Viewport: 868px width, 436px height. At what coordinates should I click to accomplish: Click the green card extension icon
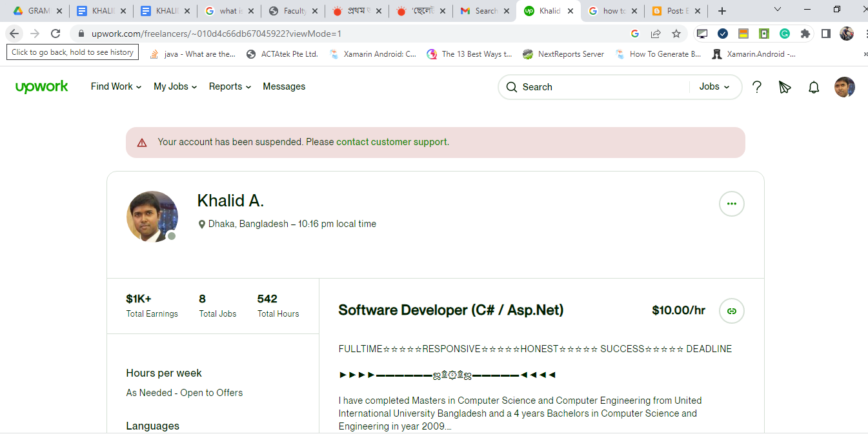764,34
